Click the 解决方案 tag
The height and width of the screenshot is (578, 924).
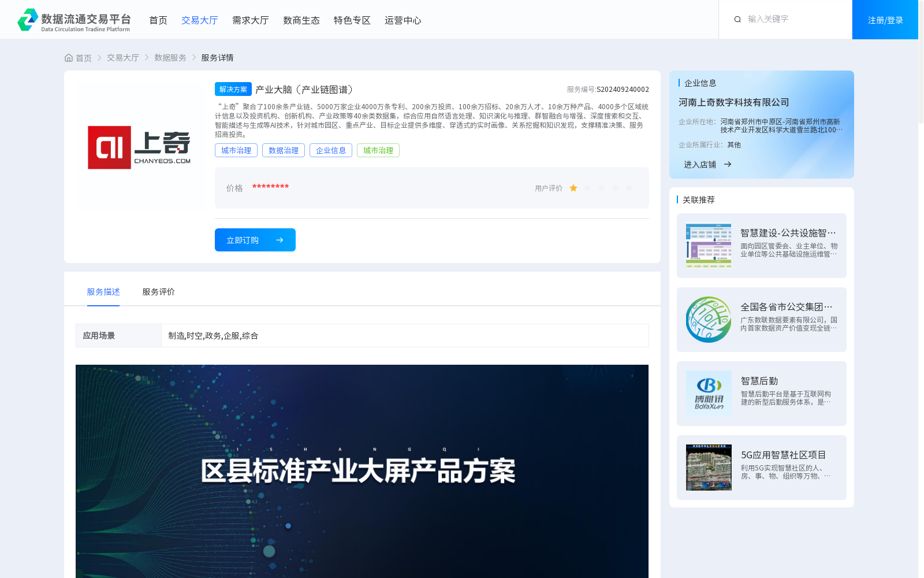pyautogui.click(x=233, y=89)
